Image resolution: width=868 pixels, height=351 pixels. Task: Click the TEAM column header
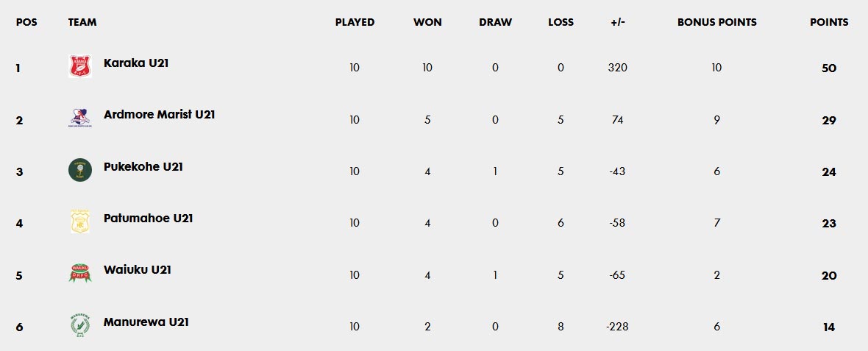click(x=82, y=22)
